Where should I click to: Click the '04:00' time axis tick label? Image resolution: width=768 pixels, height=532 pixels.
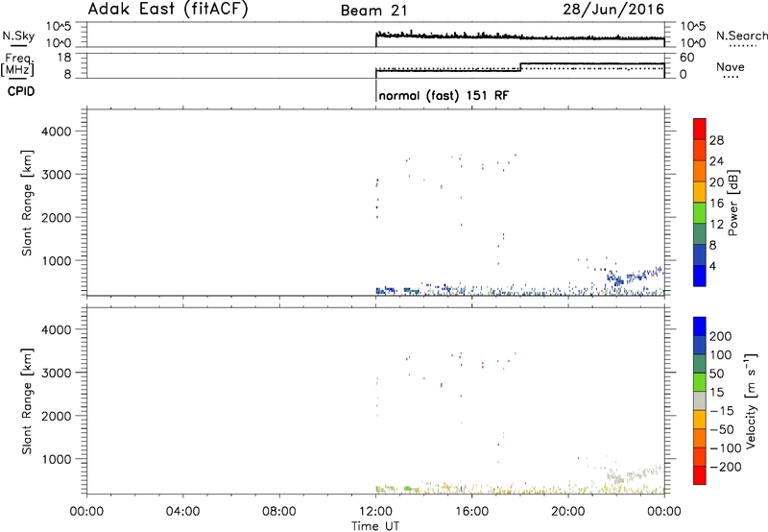pos(183,512)
